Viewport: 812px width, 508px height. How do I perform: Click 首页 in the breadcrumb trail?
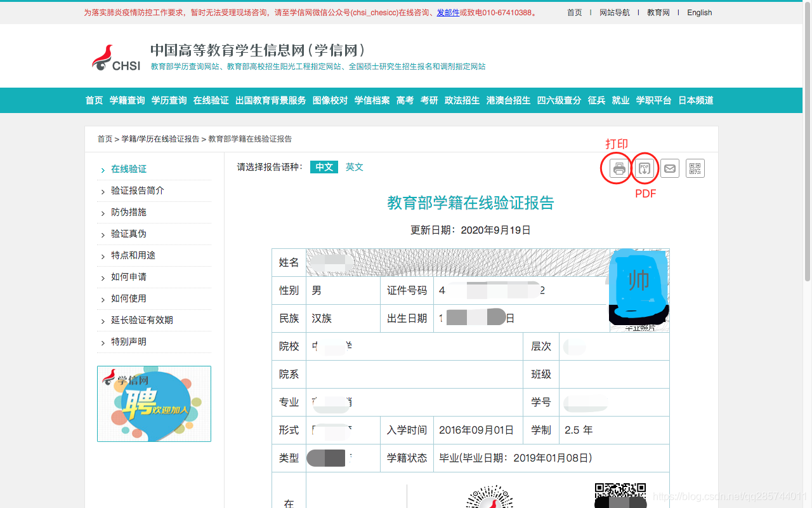tap(105, 139)
